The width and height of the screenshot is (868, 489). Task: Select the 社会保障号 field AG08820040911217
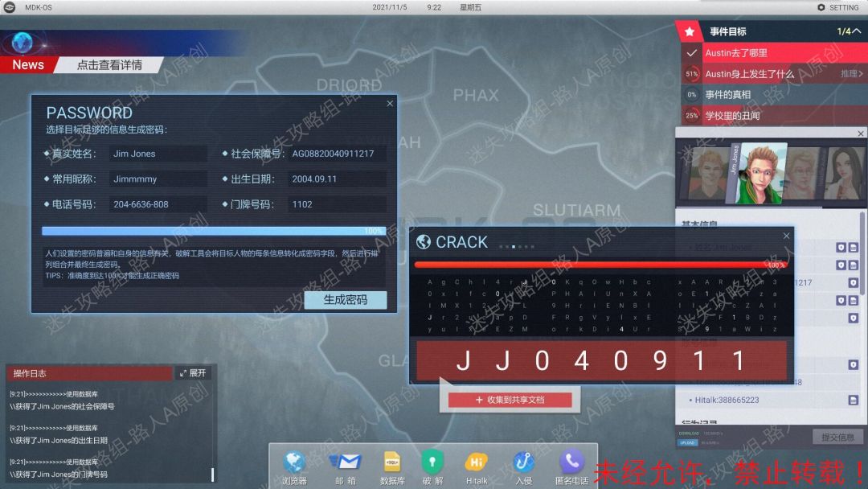click(x=337, y=154)
